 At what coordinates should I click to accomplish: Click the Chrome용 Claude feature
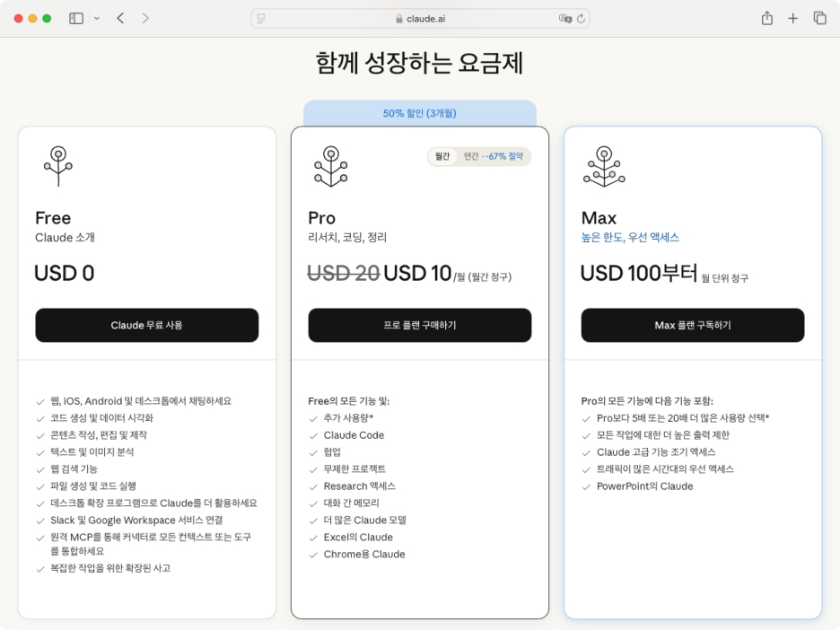coord(364,555)
